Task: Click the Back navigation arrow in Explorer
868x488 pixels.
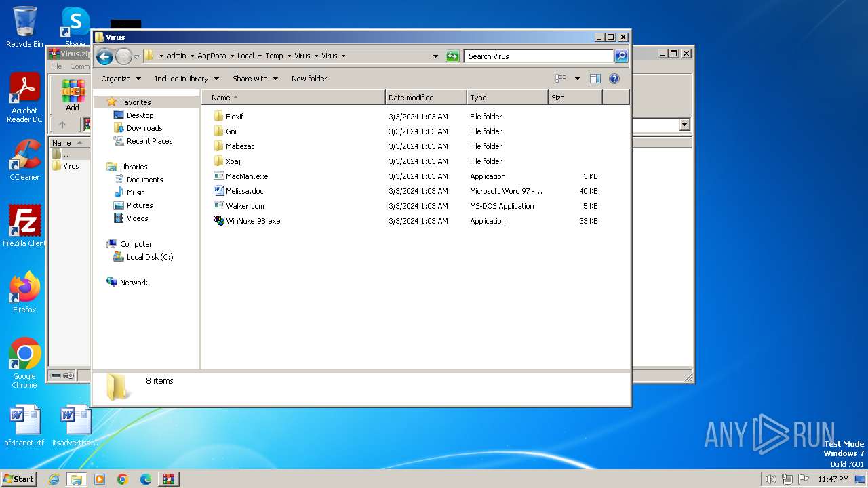Action: [104, 56]
